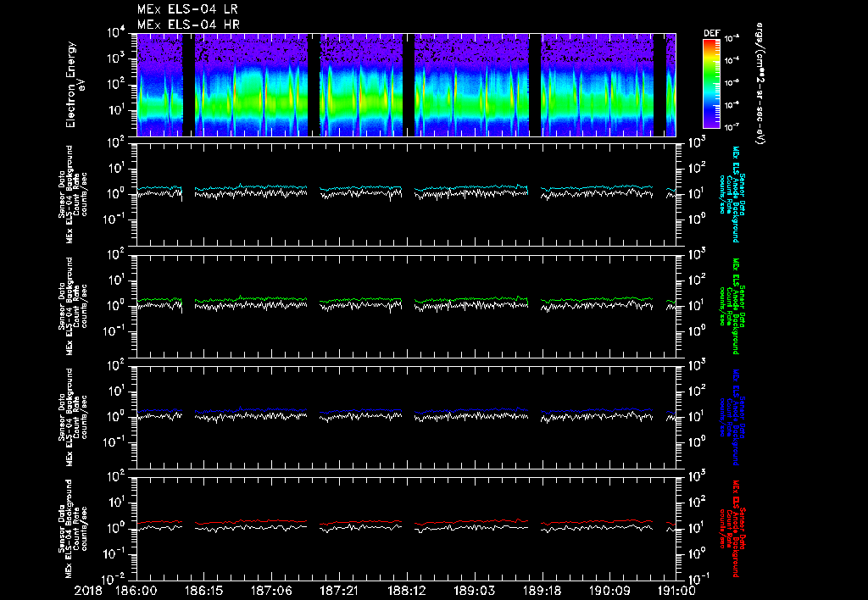Screen dimensions: 868x600
Task: Select the "Electron Energy eV" axis label
Action: tap(75, 85)
